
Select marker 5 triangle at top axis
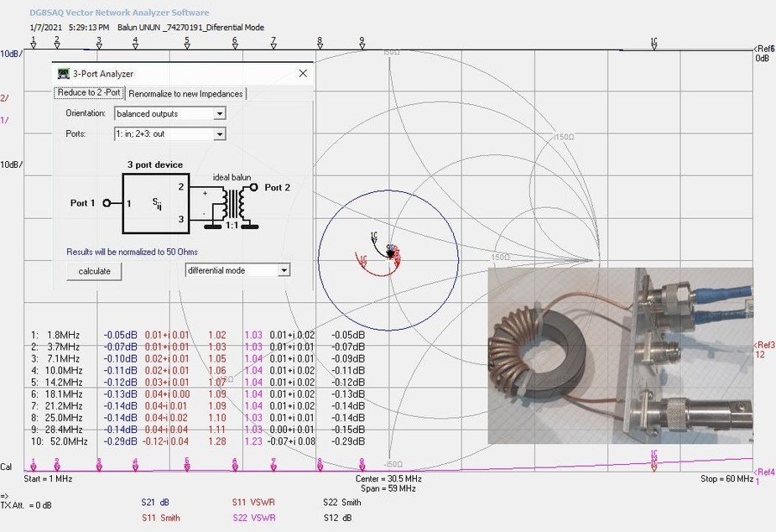click(186, 47)
